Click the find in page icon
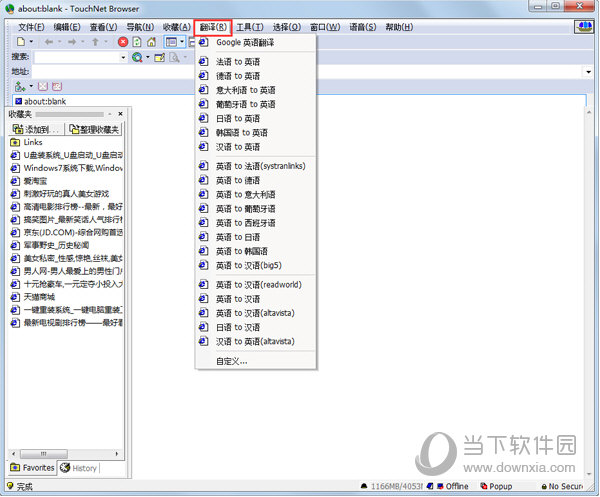Viewport: 600px width, 497px height. pos(174,57)
